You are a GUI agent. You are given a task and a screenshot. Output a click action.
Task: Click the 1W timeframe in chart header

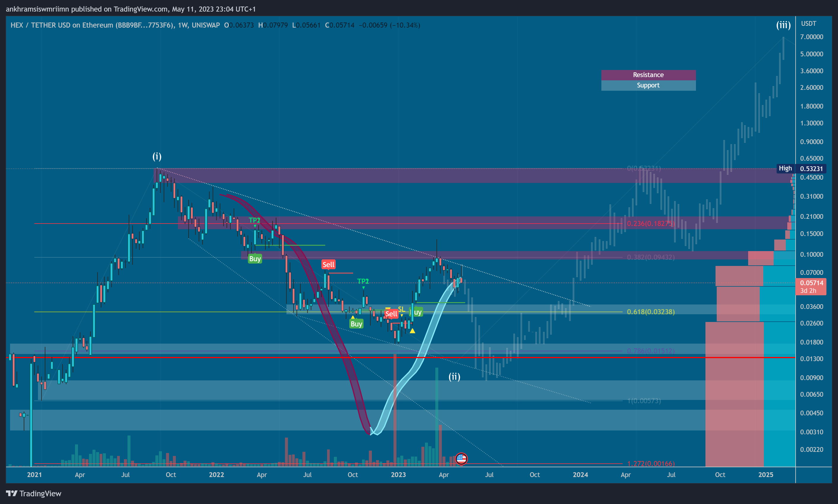[183, 25]
